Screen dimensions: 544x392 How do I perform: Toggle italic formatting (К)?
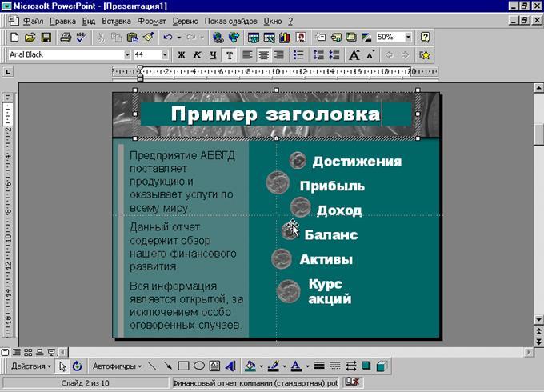click(197, 55)
